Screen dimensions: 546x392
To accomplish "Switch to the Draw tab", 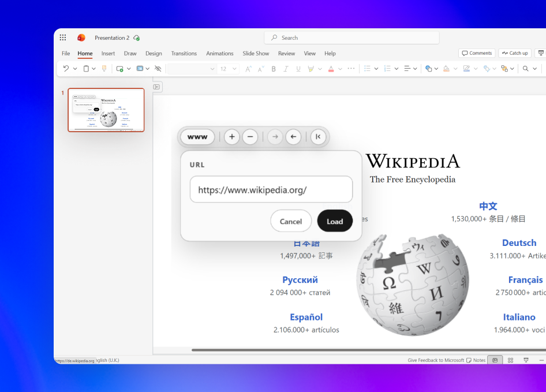I will click(x=130, y=53).
